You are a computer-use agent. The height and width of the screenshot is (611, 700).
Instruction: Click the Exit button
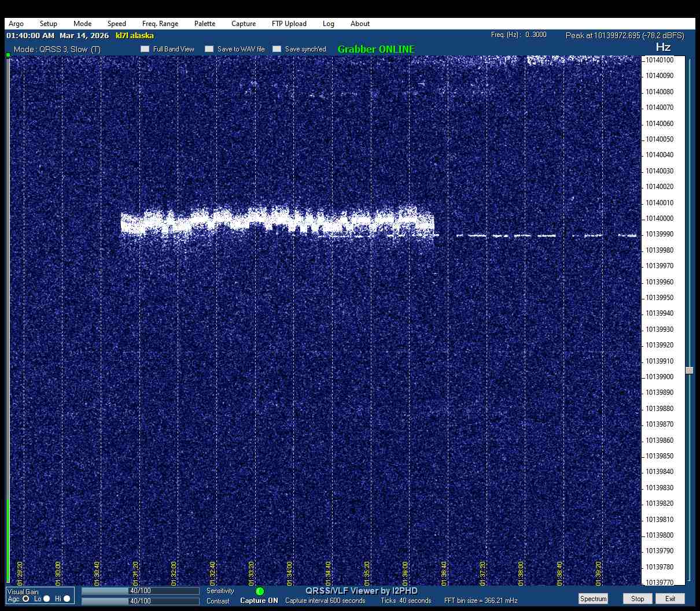click(670, 599)
